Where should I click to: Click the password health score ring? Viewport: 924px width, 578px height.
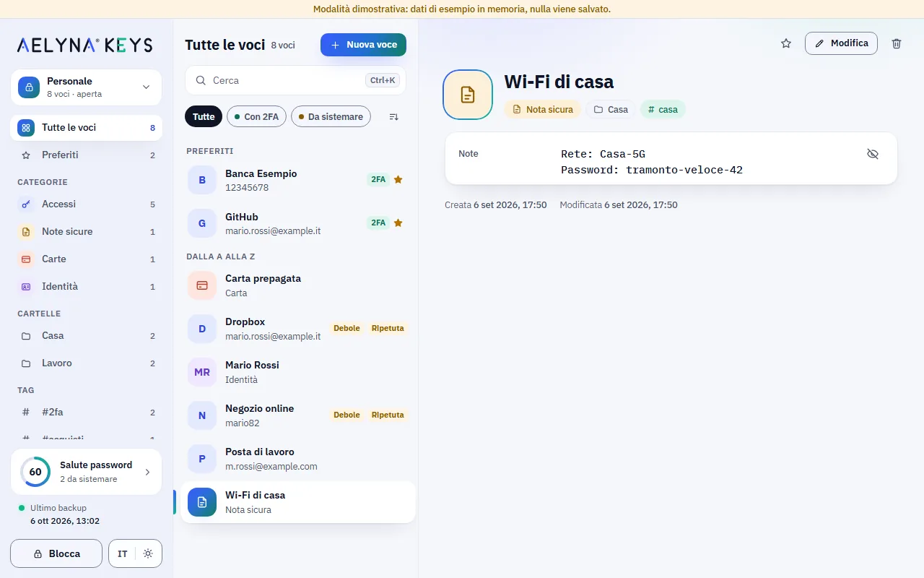35,472
